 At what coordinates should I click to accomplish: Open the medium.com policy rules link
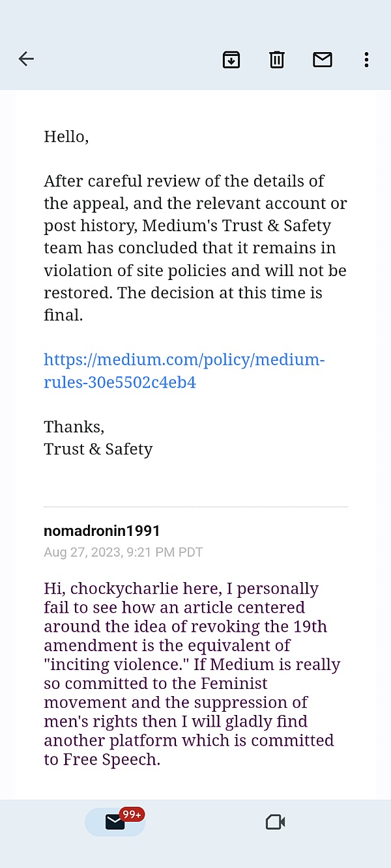point(184,371)
